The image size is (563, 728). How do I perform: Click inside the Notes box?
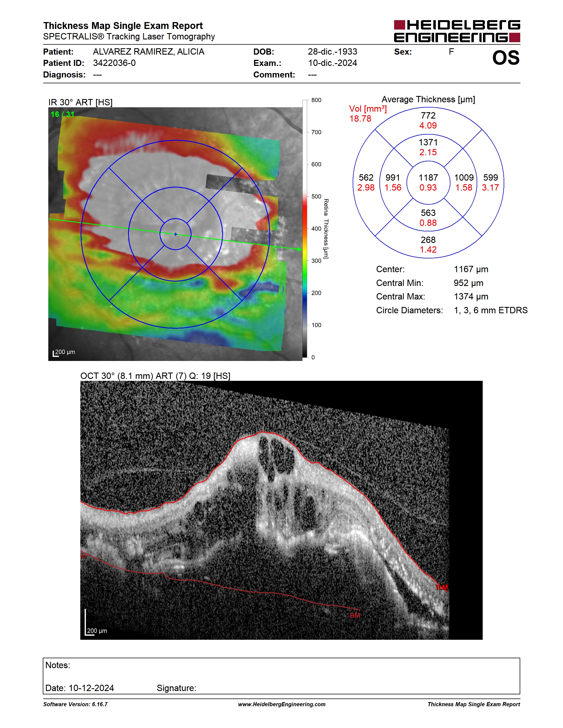pos(281,676)
